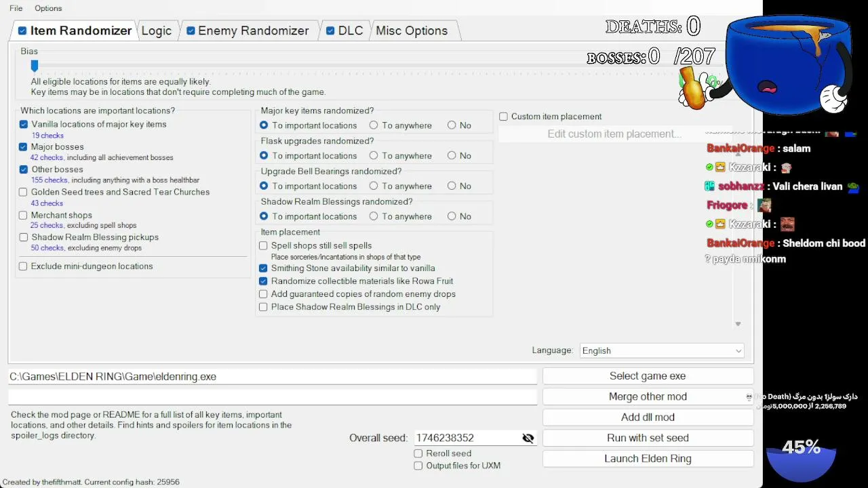Click the '155 checks' text under Other bosses
The height and width of the screenshot is (488, 868).
[50, 180]
